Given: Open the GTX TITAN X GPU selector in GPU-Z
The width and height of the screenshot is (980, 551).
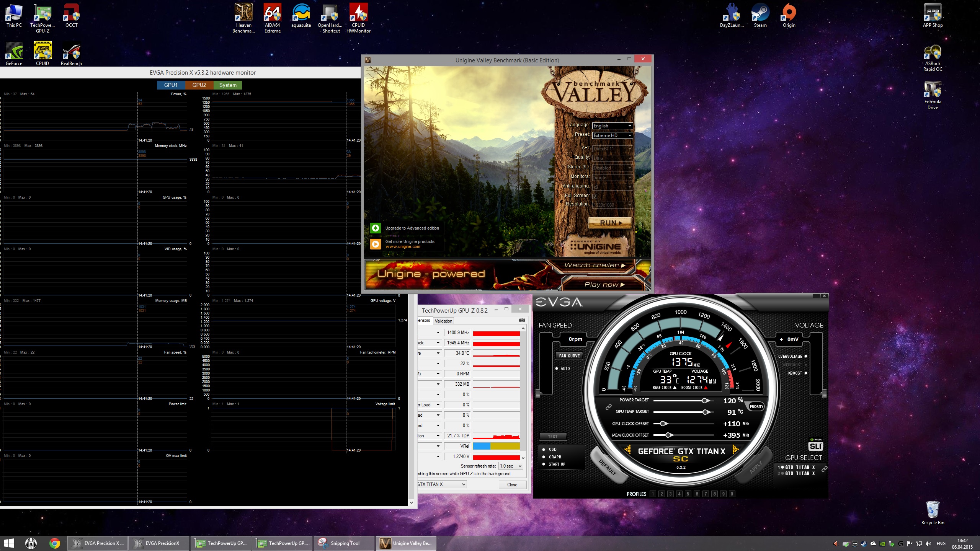Looking at the screenshot, I should click(442, 484).
